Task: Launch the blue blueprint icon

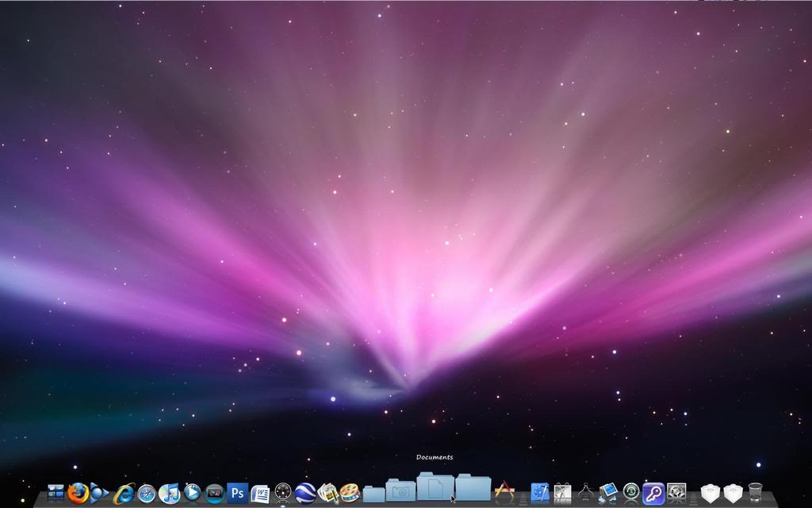Action: pos(540,492)
